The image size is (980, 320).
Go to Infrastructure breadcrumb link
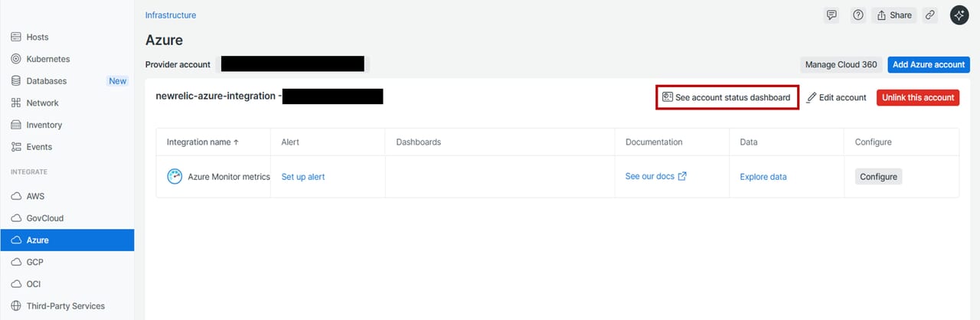(x=171, y=15)
